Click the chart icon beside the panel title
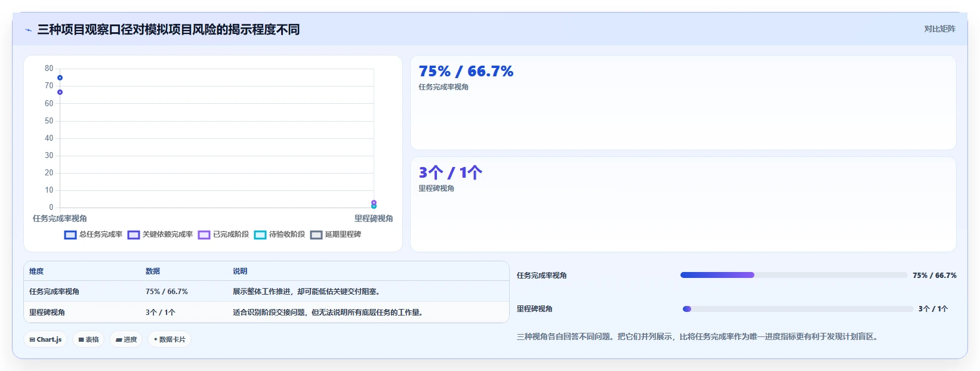The width and height of the screenshot is (980, 371). tap(28, 30)
